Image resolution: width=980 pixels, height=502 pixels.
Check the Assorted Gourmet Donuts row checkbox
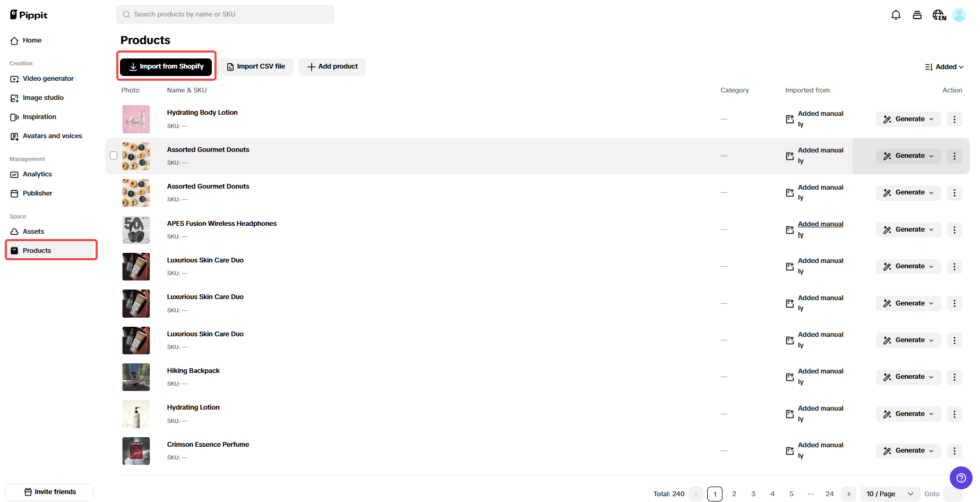(x=114, y=155)
